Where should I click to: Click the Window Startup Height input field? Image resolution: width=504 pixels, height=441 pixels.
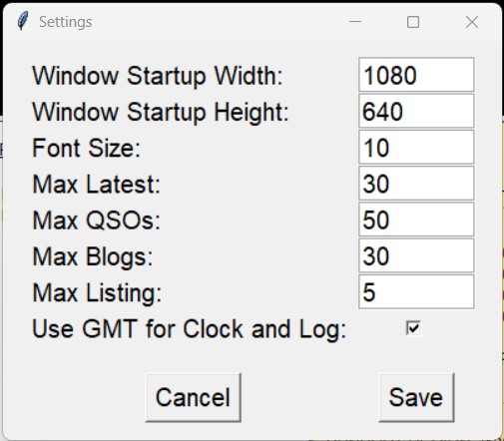point(416,111)
